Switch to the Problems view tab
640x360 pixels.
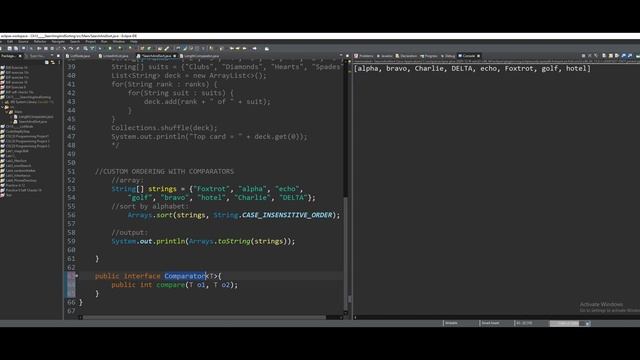[364, 56]
